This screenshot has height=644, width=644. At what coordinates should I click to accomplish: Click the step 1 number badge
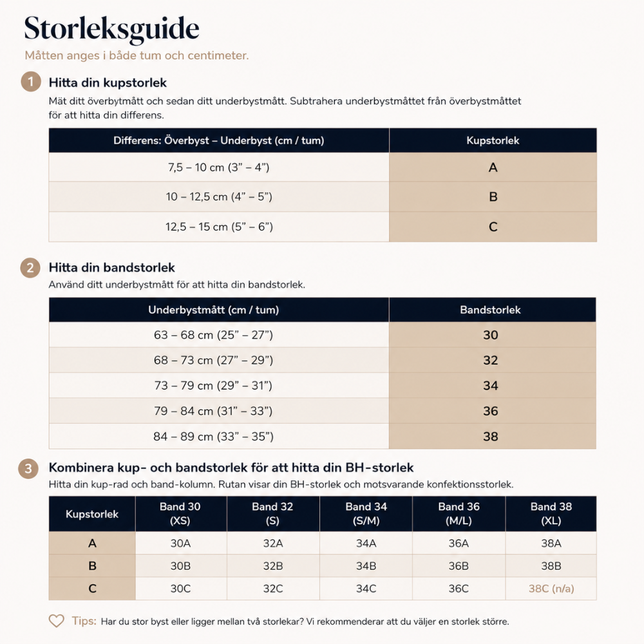click(x=31, y=81)
